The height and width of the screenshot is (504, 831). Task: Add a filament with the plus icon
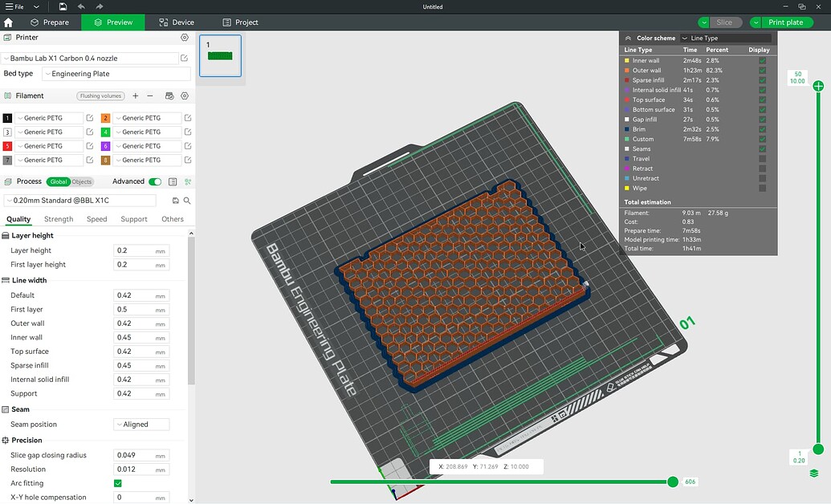[135, 96]
